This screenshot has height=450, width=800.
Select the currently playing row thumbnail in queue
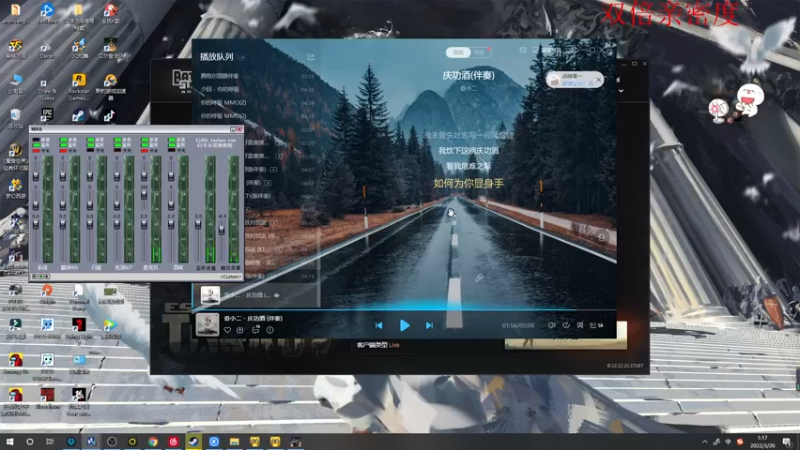(210, 295)
